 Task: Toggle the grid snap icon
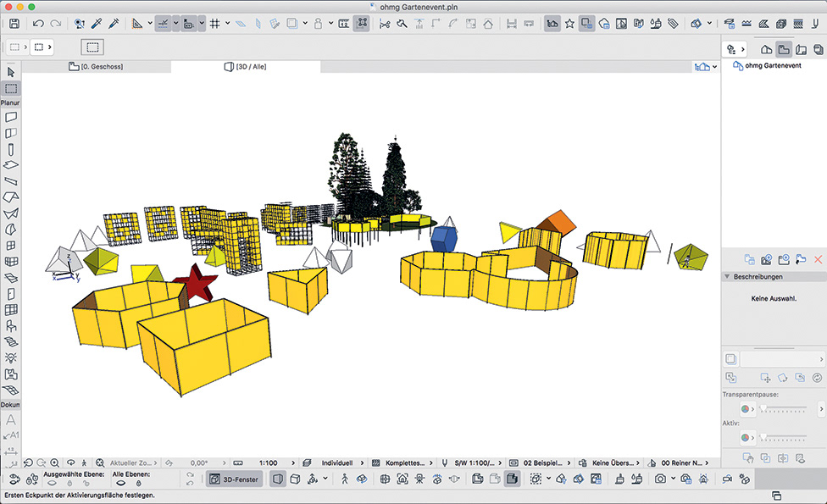(215, 24)
